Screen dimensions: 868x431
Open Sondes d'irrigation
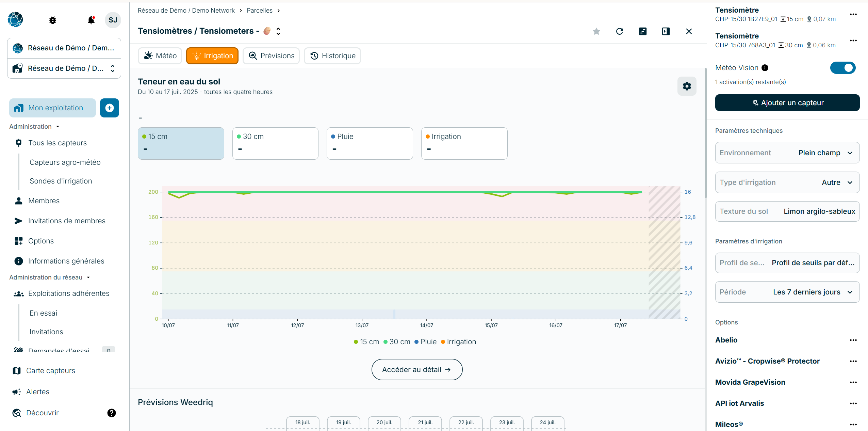click(61, 181)
